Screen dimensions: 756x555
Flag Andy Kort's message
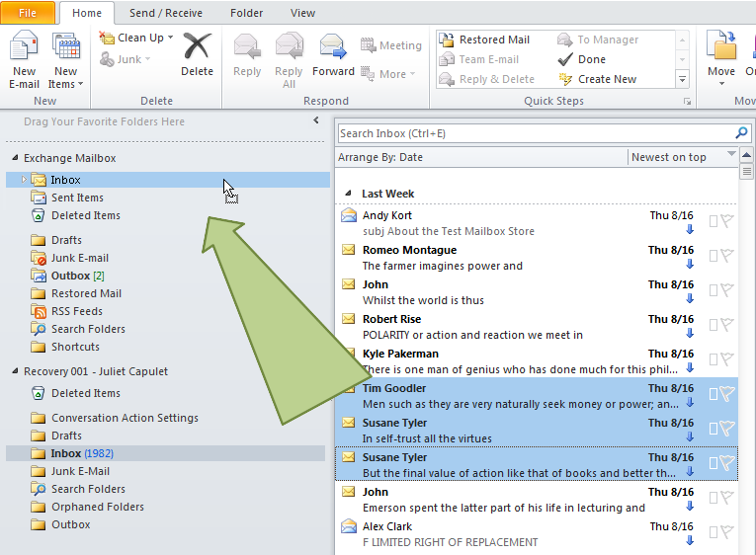727,221
